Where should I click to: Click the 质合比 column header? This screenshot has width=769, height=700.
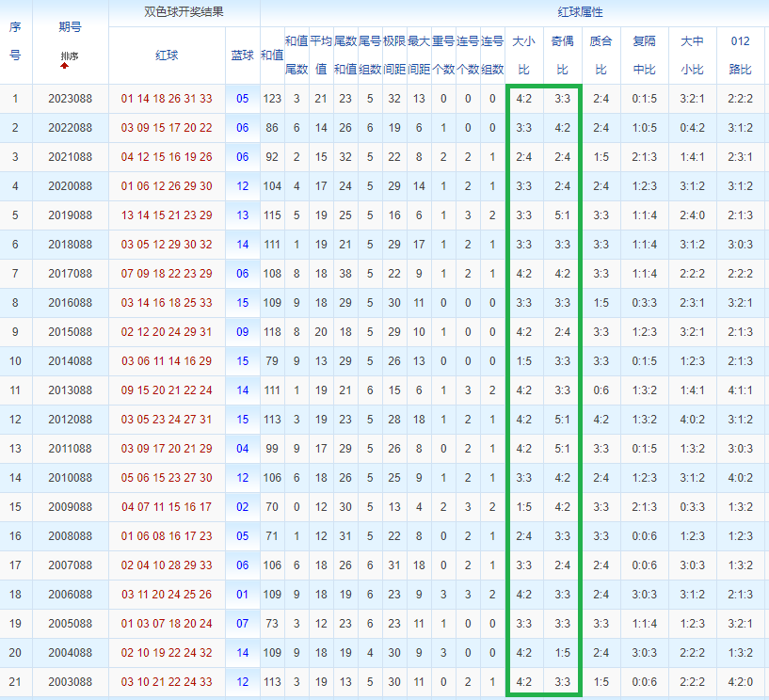pyautogui.click(x=601, y=56)
